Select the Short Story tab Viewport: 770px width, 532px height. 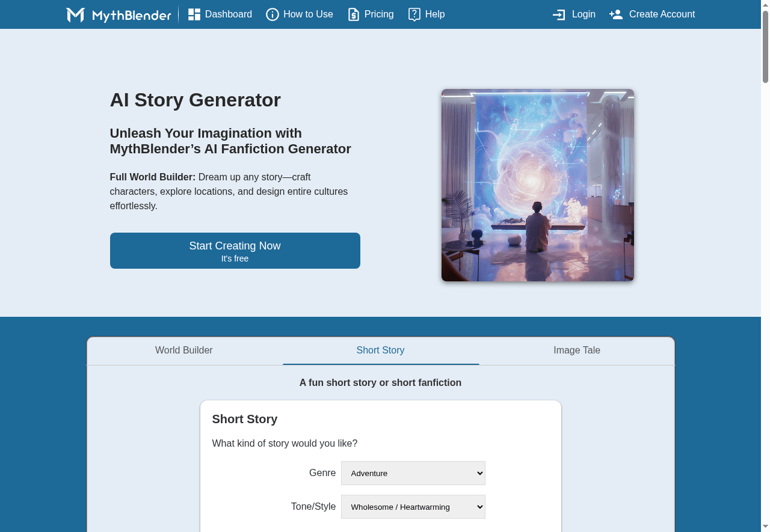[380, 350]
